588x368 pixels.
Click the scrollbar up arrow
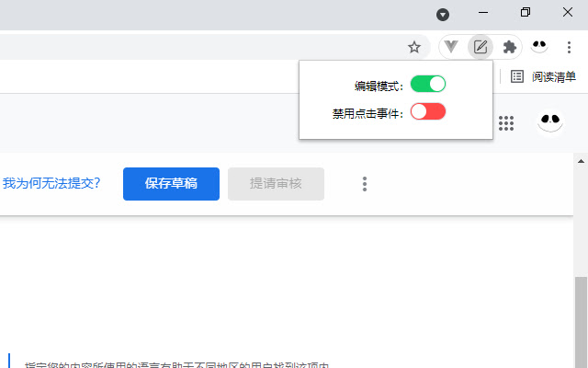(x=581, y=161)
